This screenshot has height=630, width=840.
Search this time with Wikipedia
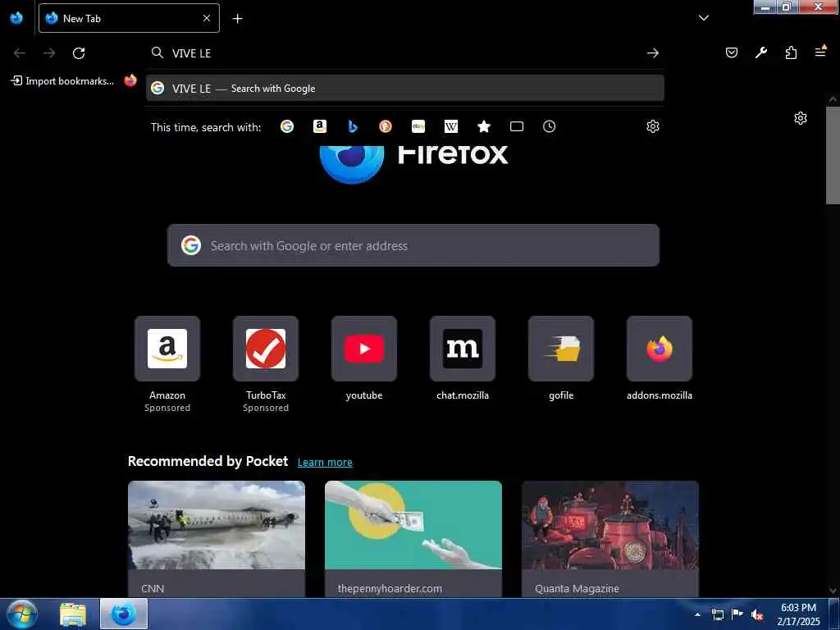[451, 126]
